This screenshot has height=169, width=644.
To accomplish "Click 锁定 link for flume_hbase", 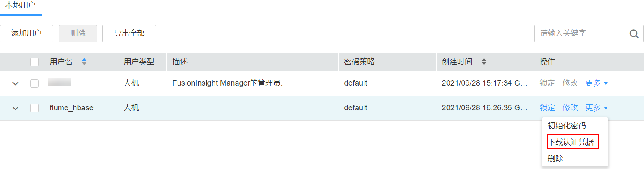I will click(x=547, y=108).
